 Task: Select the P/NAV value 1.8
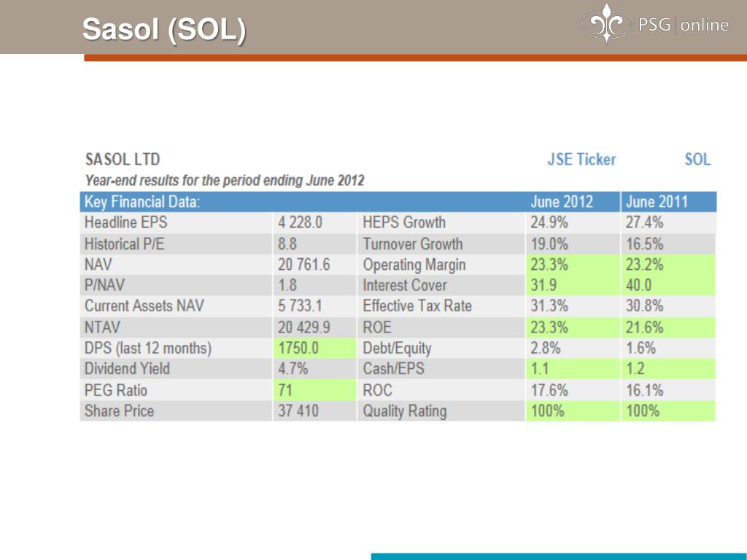click(x=287, y=285)
